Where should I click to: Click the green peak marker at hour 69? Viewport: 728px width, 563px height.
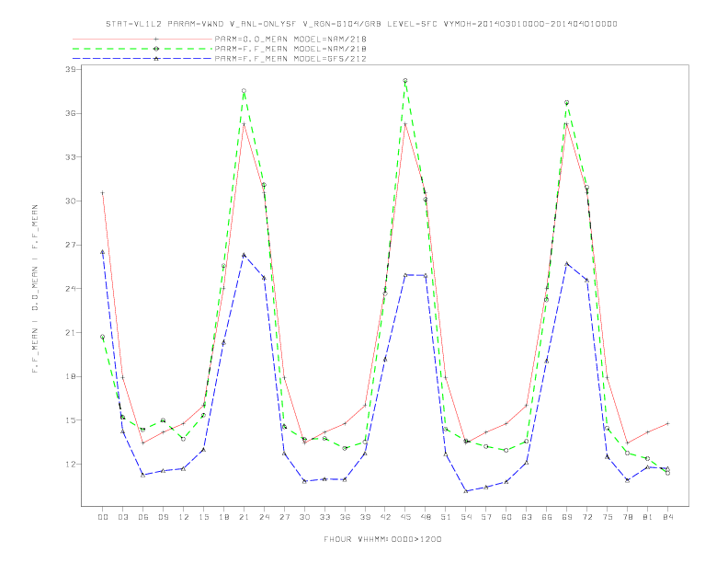(x=566, y=103)
